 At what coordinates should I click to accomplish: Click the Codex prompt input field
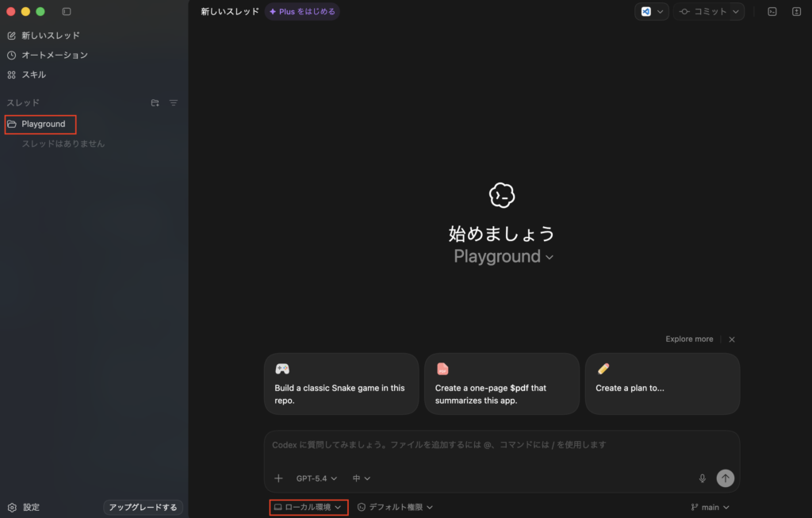501,445
